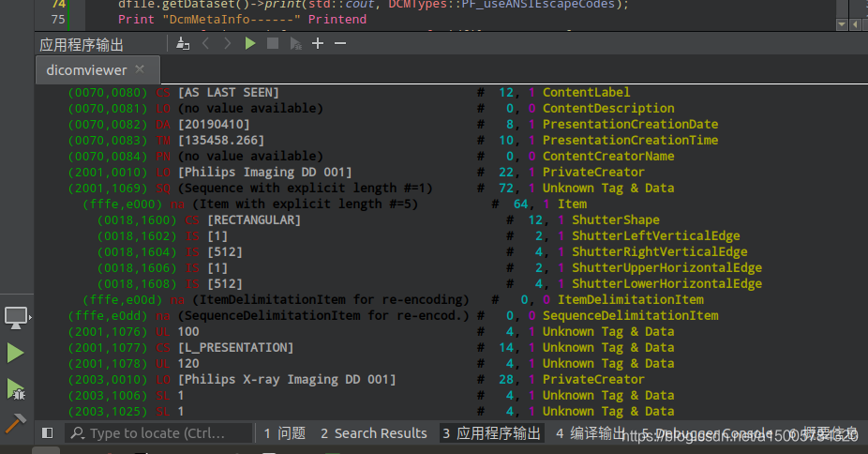
Task: Attach the debugger to the running application
Action: 295,43
